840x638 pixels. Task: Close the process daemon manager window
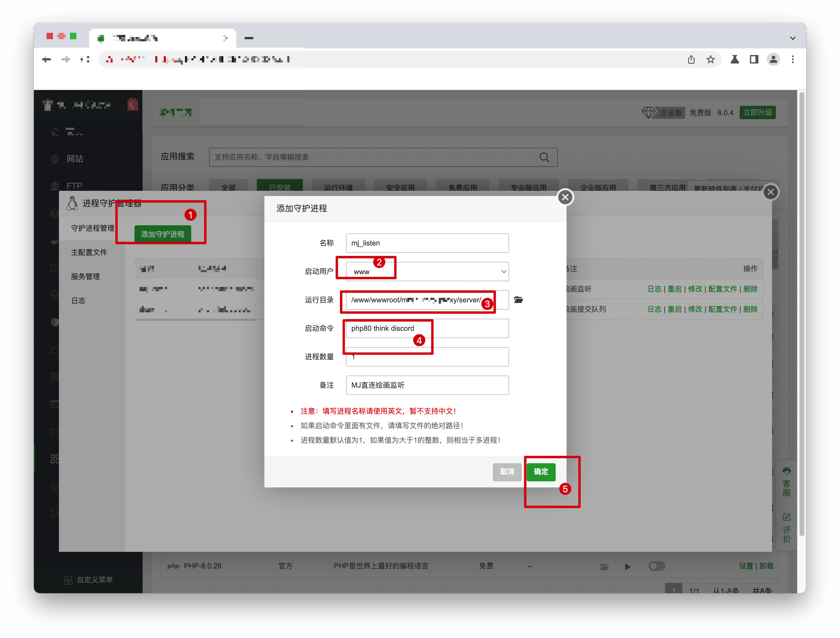771,192
